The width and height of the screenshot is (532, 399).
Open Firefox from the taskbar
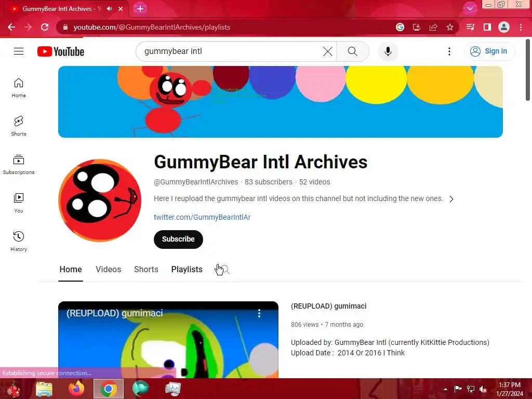coord(76,389)
